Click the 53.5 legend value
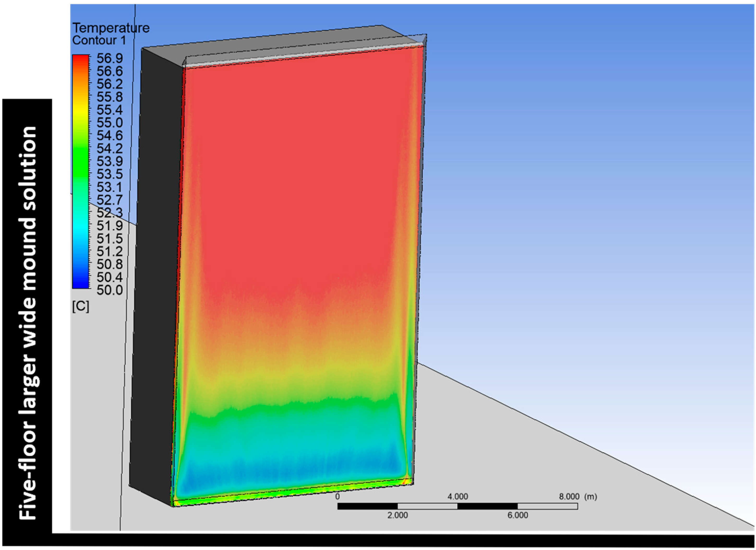 tap(110, 174)
